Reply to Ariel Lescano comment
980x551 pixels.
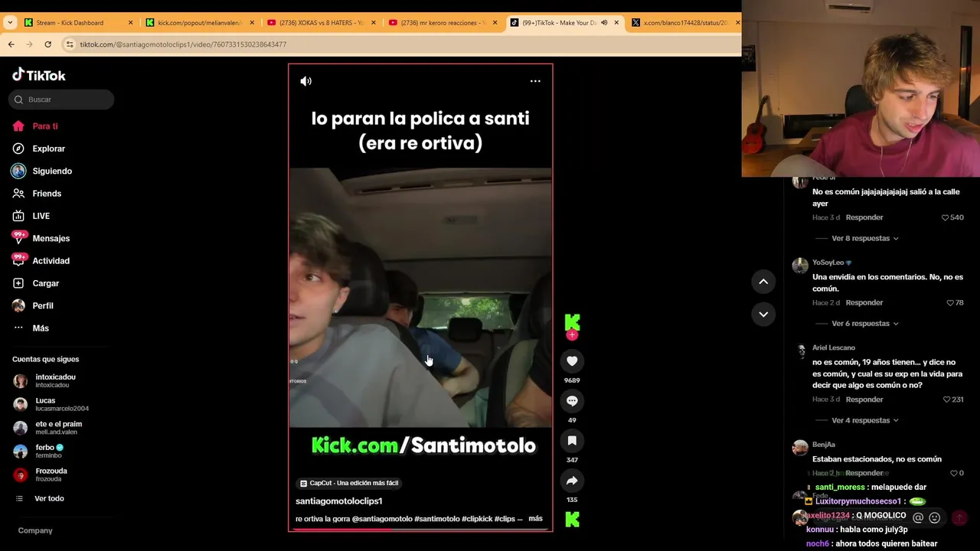point(864,399)
